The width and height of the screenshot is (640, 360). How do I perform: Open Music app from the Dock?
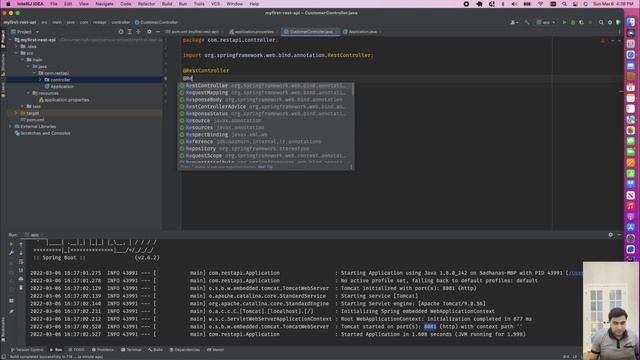coord(631,206)
